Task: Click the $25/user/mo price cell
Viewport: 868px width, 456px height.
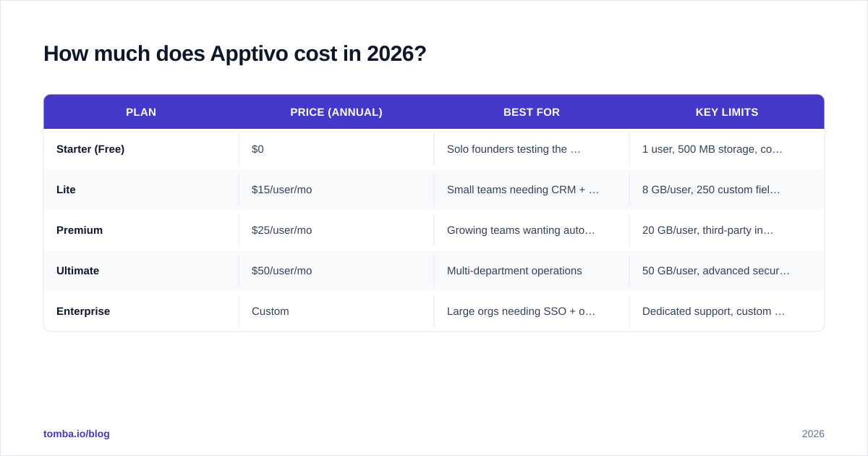Action: click(x=336, y=230)
